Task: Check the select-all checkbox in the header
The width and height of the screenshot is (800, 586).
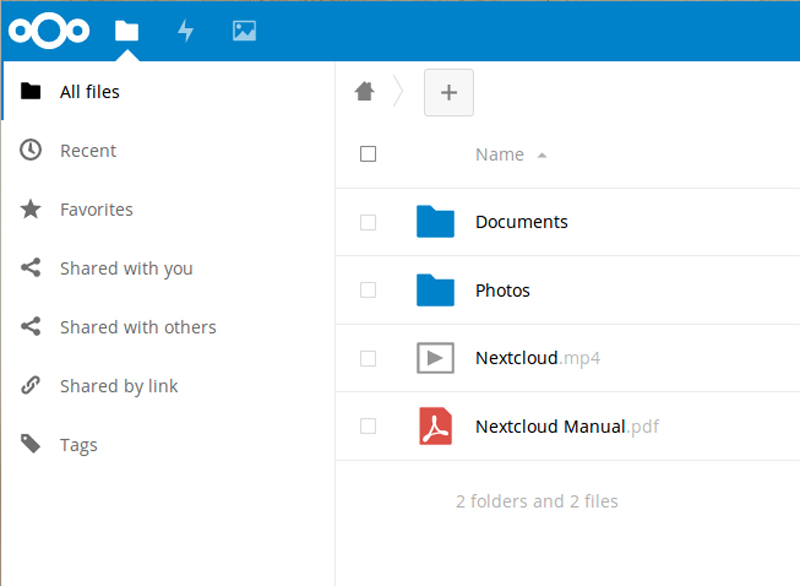Action: [368, 154]
